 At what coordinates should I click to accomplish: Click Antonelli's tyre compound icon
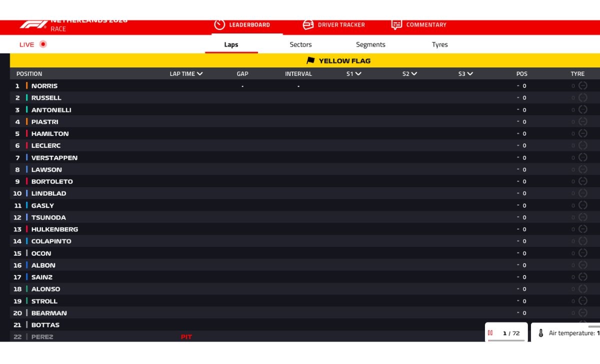[x=582, y=109]
